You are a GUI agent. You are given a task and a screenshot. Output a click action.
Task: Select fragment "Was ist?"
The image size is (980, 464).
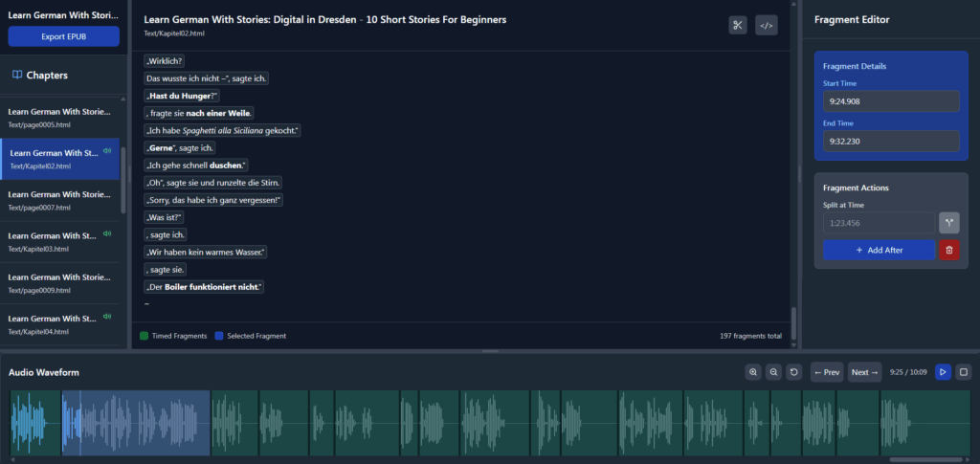pyautogui.click(x=164, y=218)
